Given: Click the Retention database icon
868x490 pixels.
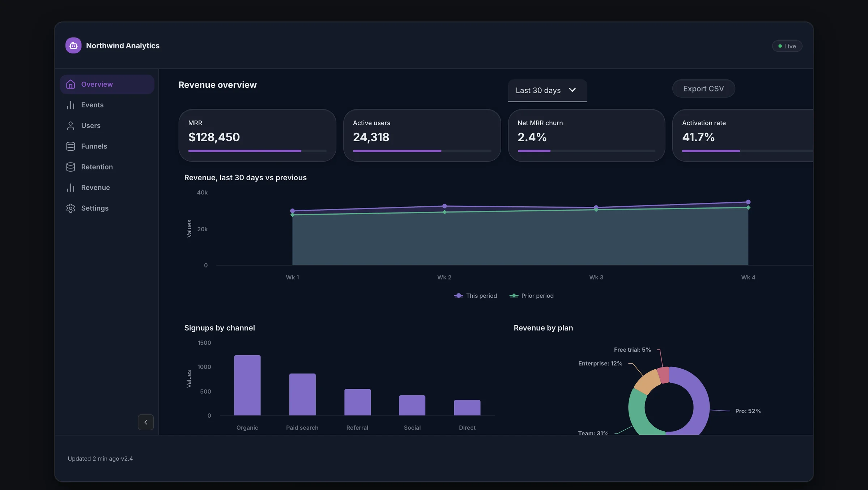Looking at the screenshot, I should (71, 167).
